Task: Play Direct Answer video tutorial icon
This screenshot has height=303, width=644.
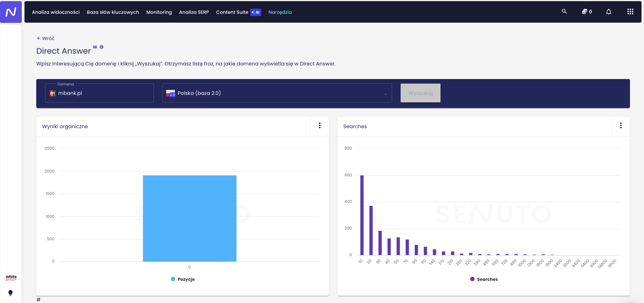Action: click(x=95, y=47)
